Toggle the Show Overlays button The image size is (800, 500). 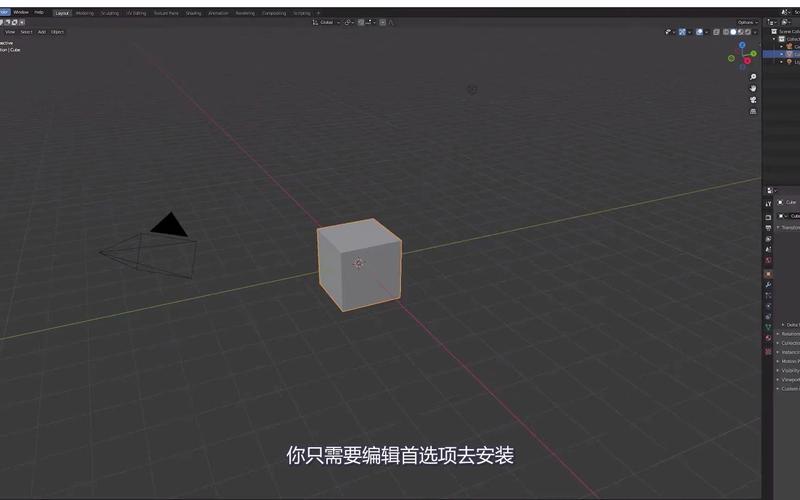[x=699, y=32]
